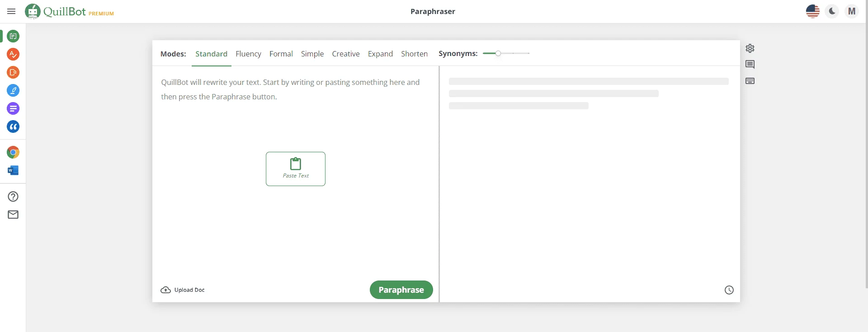Open the Word add-in sidebar icon

13,170
